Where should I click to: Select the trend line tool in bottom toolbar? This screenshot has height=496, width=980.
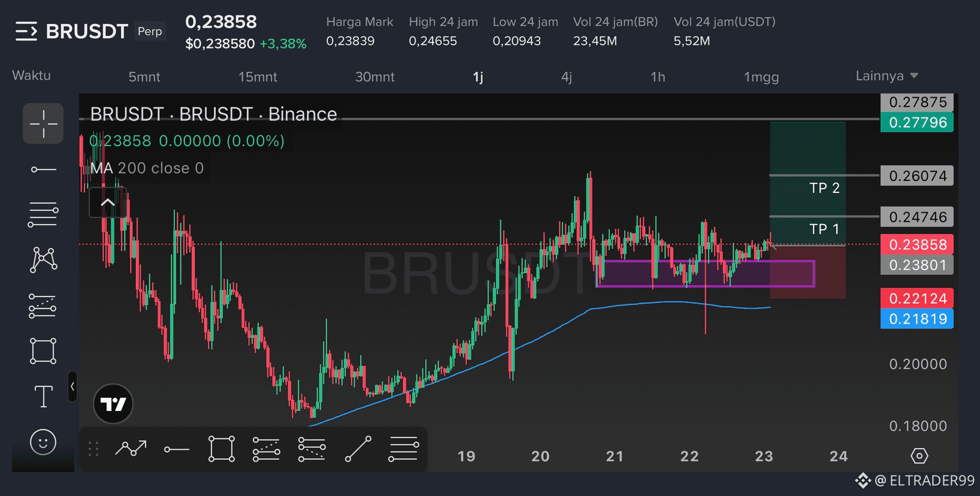(358, 449)
